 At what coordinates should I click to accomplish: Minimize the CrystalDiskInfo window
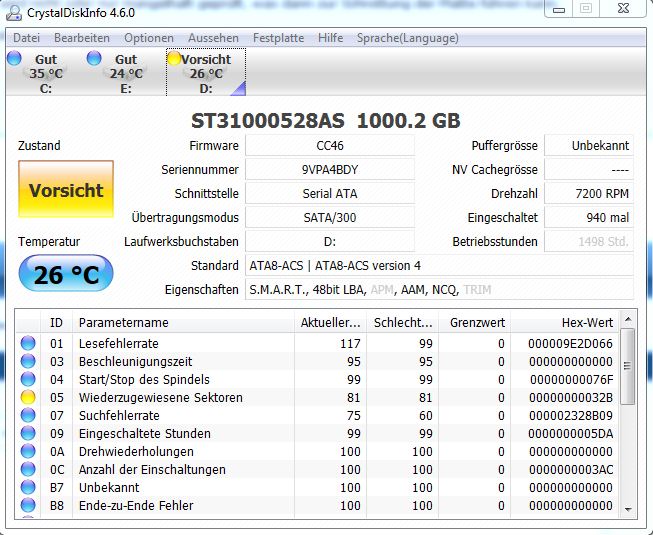tap(559, 9)
